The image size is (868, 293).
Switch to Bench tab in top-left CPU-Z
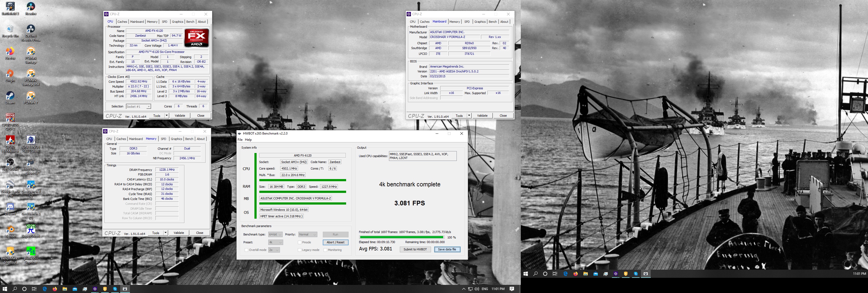[190, 22]
